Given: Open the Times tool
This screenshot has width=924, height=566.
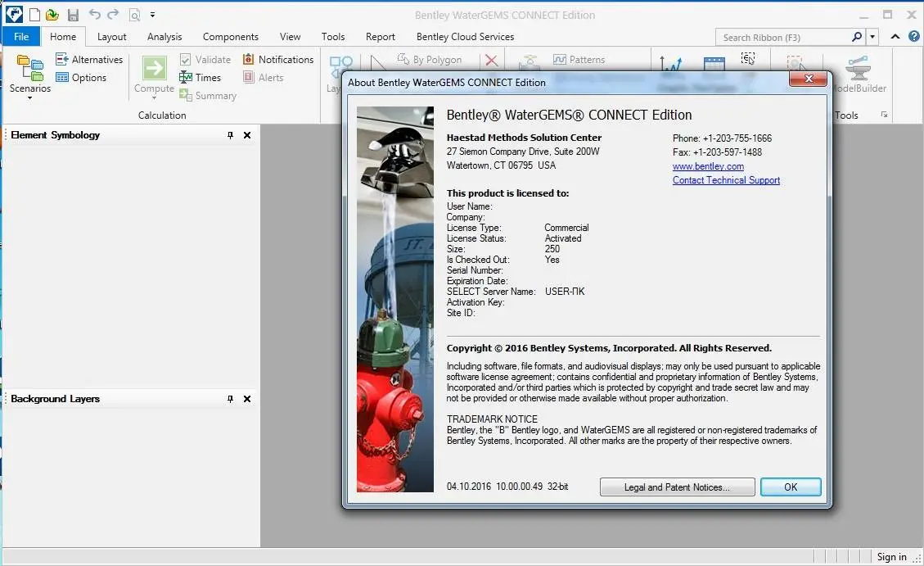Looking at the screenshot, I should coord(200,77).
